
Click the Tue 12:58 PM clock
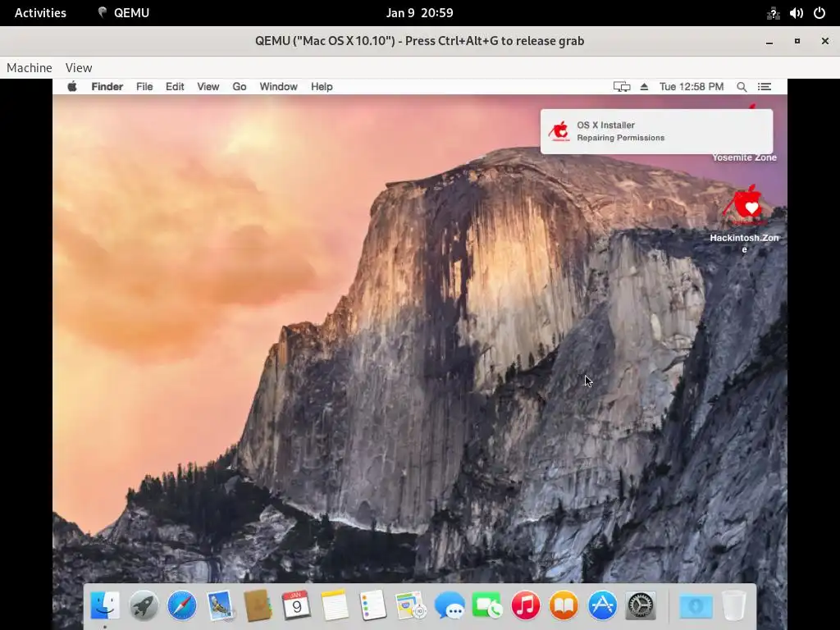(x=691, y=87)
